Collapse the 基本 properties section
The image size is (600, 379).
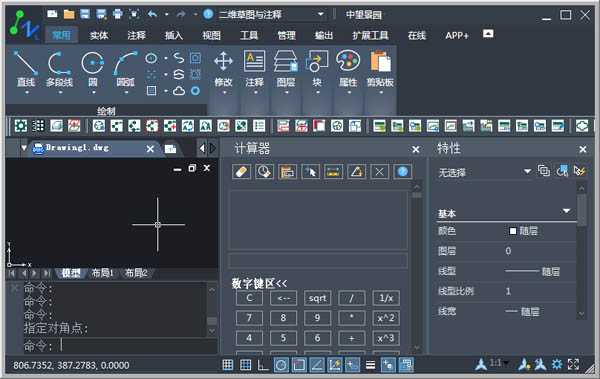[x=567, y=211]
